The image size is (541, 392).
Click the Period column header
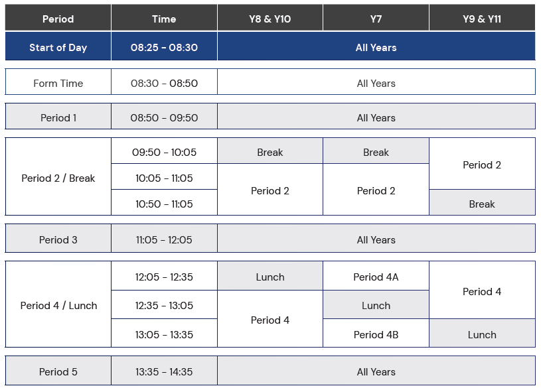click(58, 18)
